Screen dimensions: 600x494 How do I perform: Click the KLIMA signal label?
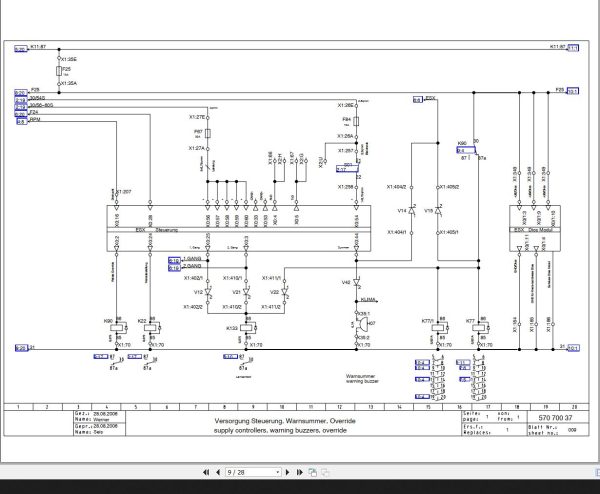point(368,300)
